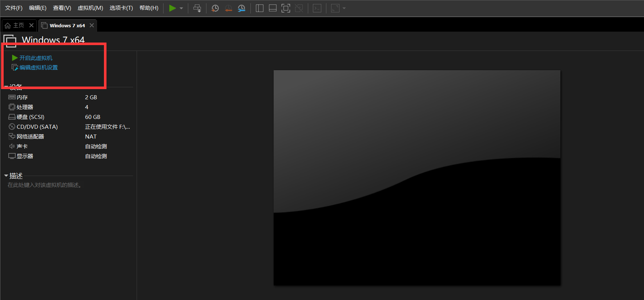
Task: Switch to the 主页 tab
Action: (x=19, y=25)
